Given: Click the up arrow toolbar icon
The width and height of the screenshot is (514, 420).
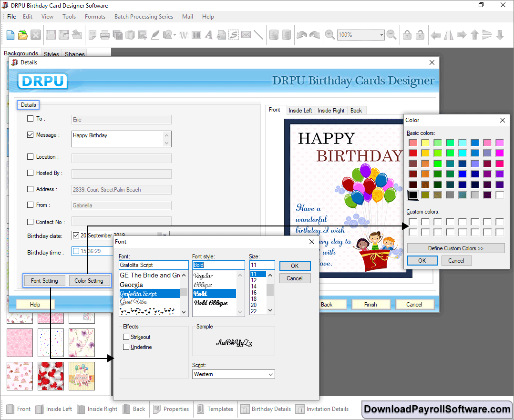Looking at the screenshot, I should tap(474, 35).
